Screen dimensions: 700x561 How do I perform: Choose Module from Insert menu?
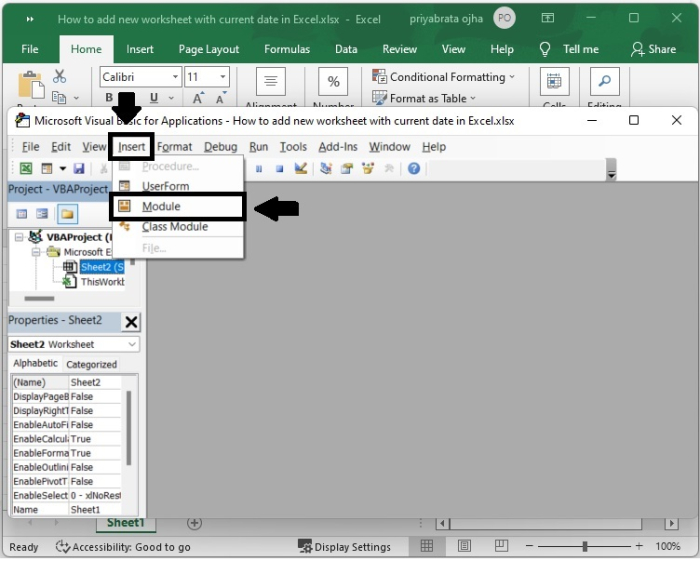click(x=178, y=206)
